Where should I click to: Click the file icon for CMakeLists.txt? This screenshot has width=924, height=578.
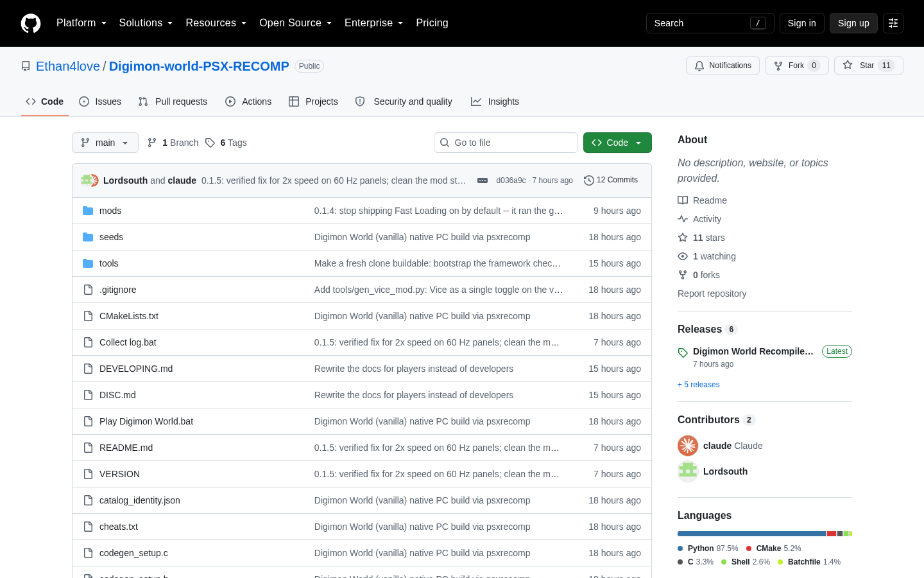pyautogui.click(x=88, y=316)
